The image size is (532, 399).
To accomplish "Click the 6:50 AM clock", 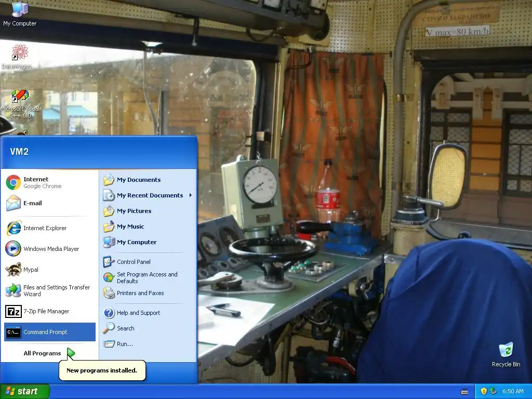I will (x=513, y=391).
